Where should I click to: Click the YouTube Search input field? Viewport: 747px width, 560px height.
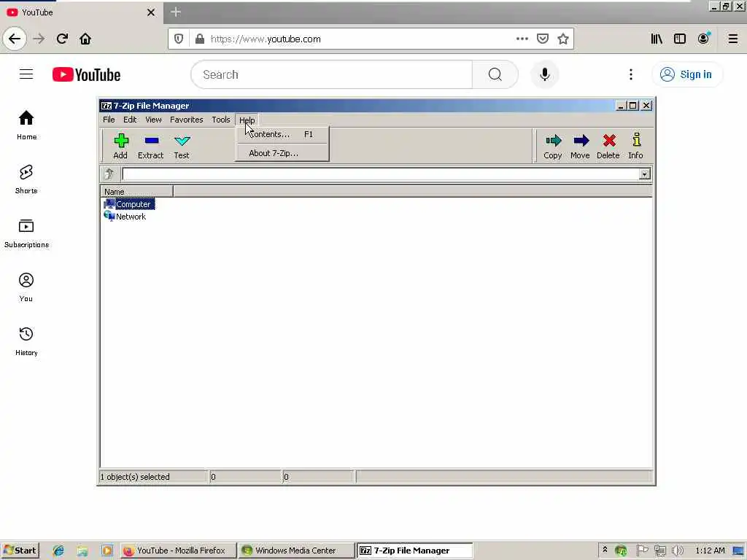click(x=332, y=74)
